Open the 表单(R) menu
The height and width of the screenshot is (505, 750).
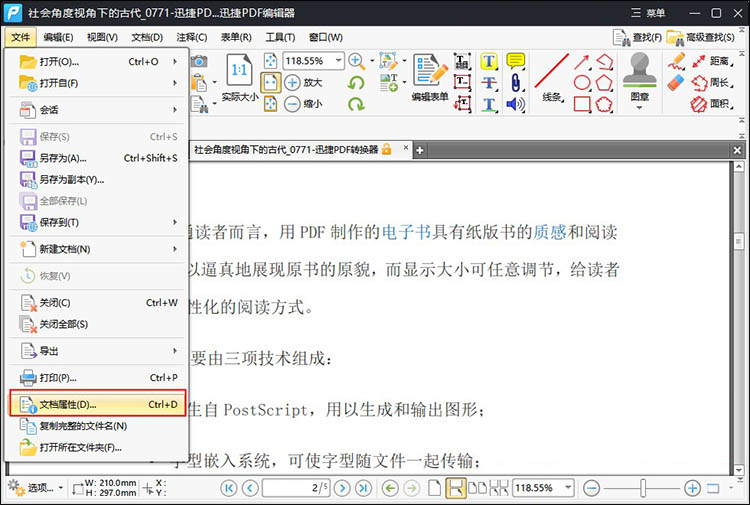coord(236,37)
